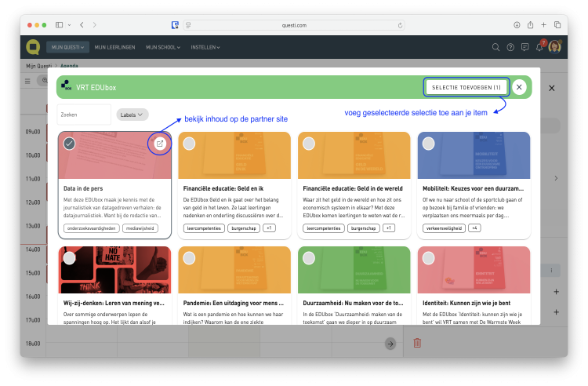
Task: Click the round arrow button near trash
Action: tap(390, 344)
